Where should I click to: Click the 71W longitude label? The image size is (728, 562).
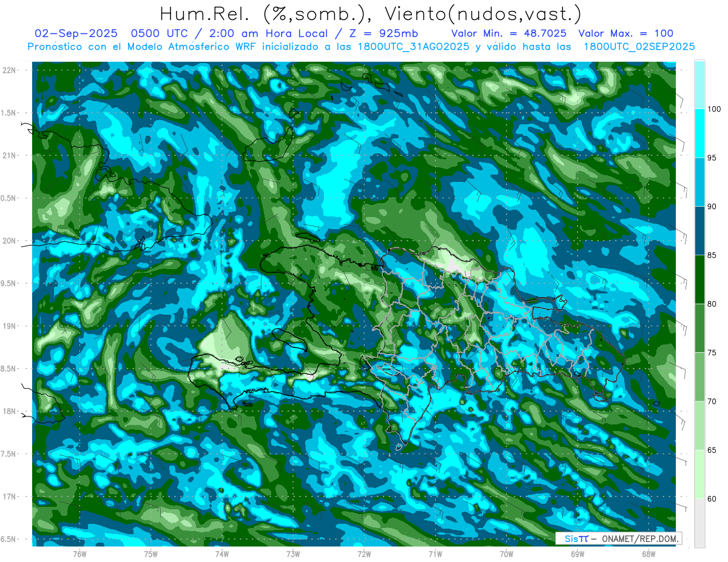click(435, 554)
